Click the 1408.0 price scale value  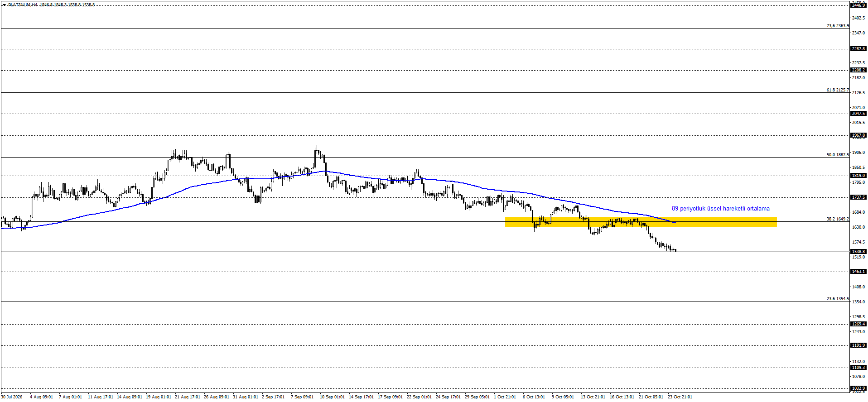[858, 287]
